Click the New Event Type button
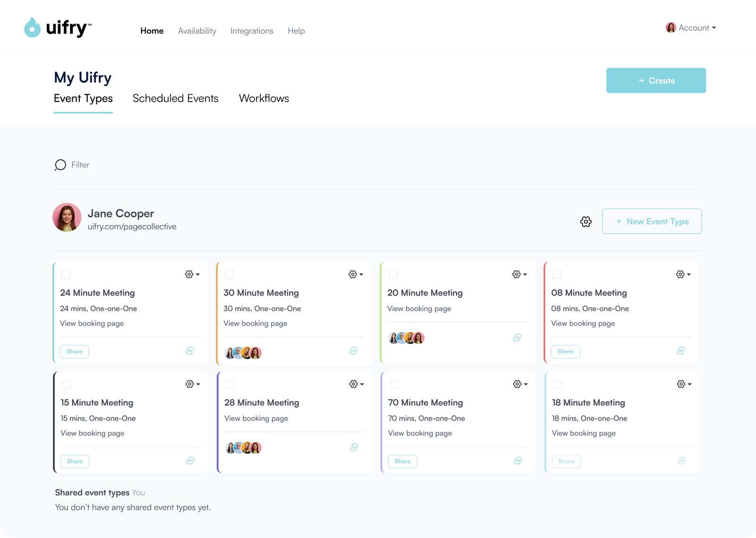Image resolution: width=756 pixels, height=538 pixels. (x=652, y=221)
